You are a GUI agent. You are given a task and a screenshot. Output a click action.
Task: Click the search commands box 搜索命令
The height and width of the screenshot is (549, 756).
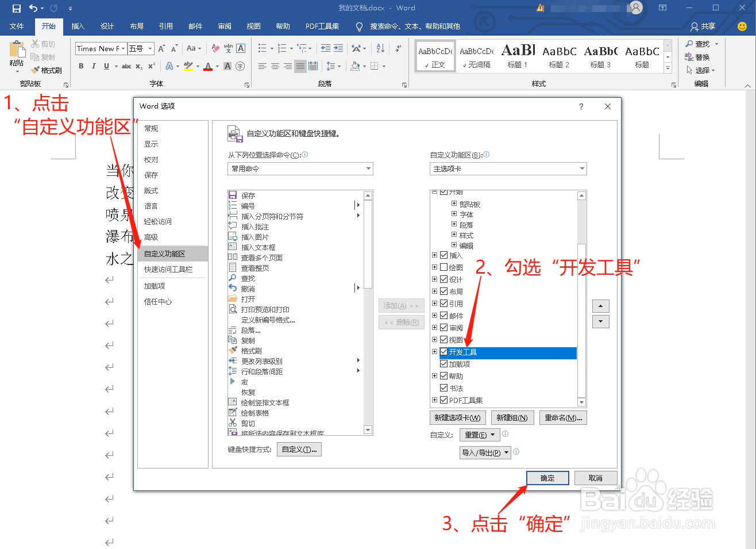point(415,26)
